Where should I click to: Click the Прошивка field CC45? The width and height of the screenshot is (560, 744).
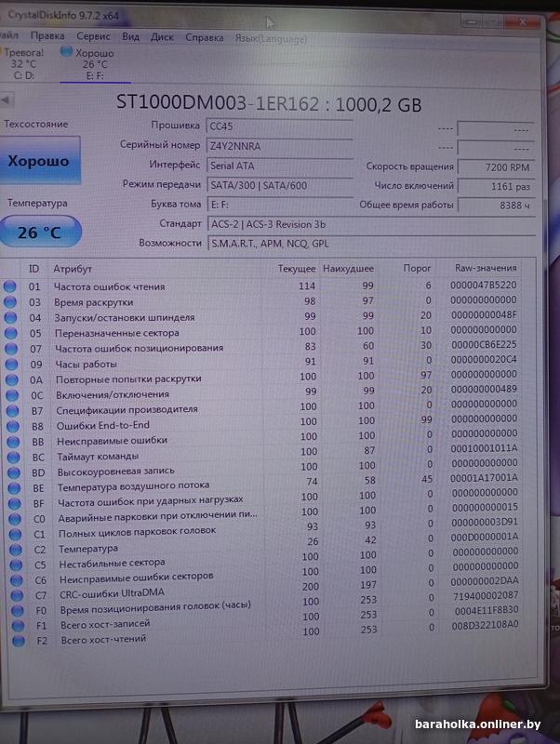point(279,126)
